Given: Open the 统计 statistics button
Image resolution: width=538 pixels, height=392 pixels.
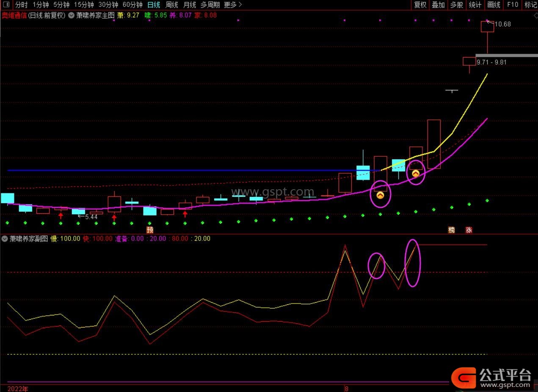Looking at the screenshot, I should tap(475, 5).
